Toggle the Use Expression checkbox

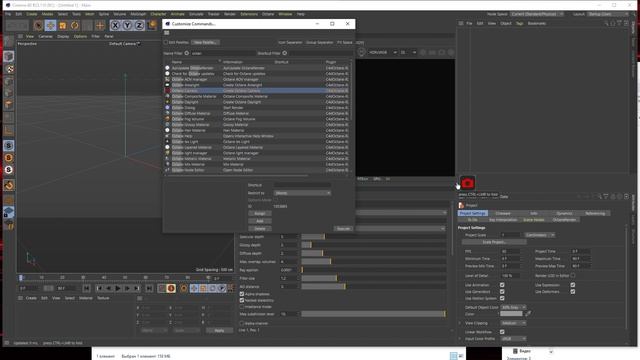click(573, 285)
